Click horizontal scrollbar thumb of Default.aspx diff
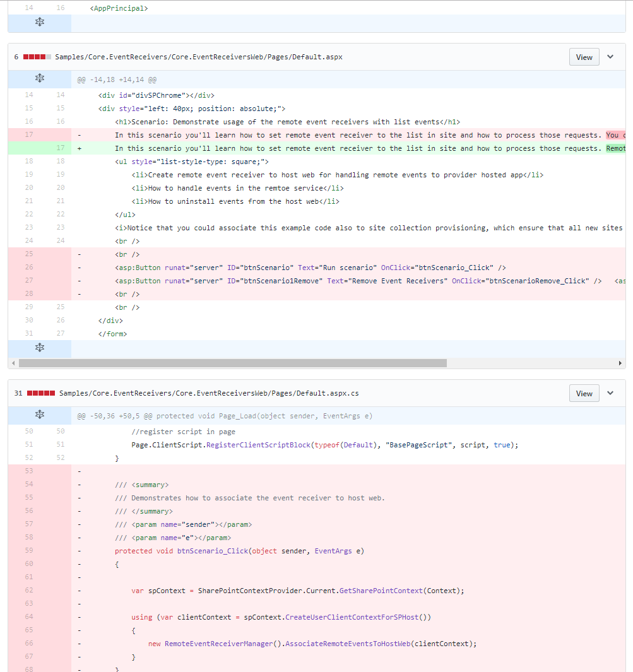Screen dimensions: 633x672 click(x=233, y=363)
